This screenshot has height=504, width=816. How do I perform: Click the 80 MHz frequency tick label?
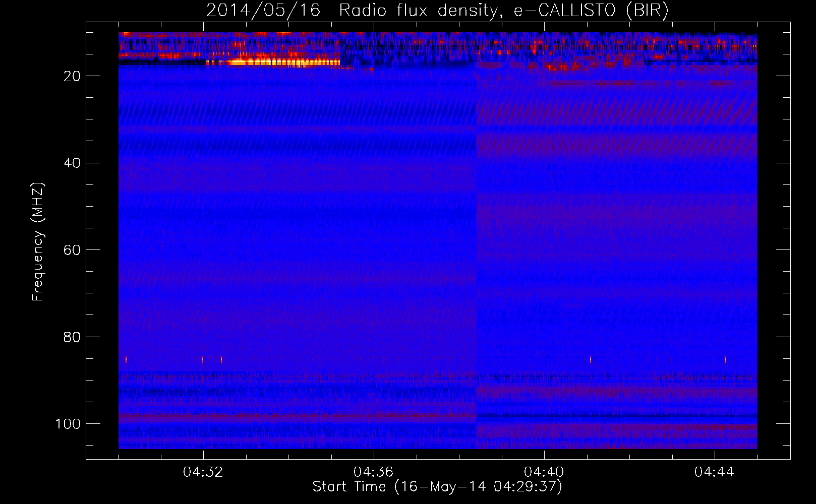click(x=73, y=337)
